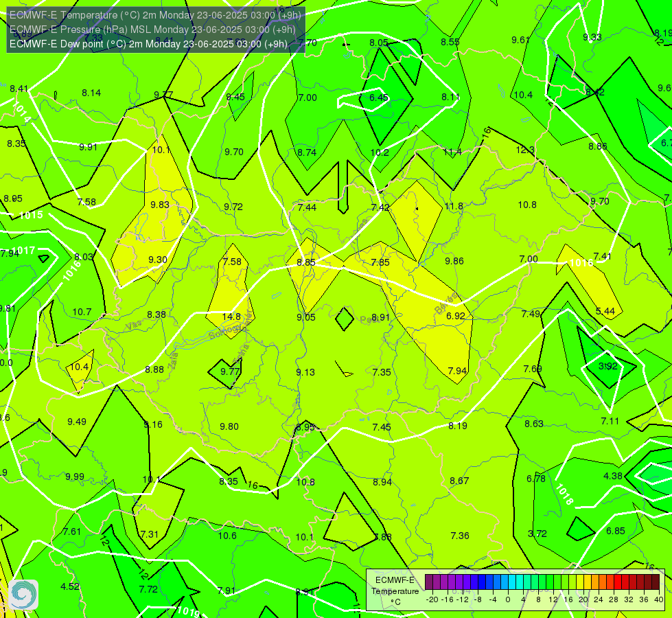Click the 8.91 value near Pest
This screenshot has width=672, height=618.
pos(380,317)
